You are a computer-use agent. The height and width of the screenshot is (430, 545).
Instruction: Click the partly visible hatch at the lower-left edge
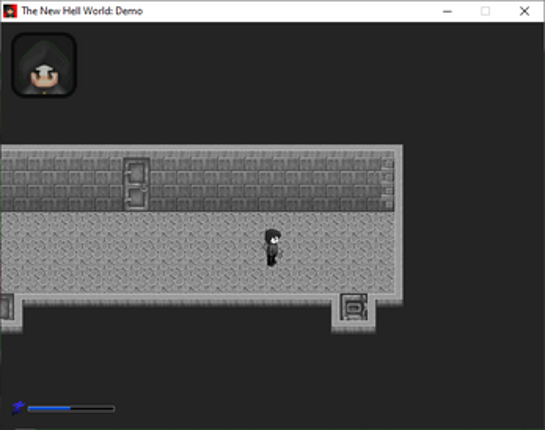point(7,307)
